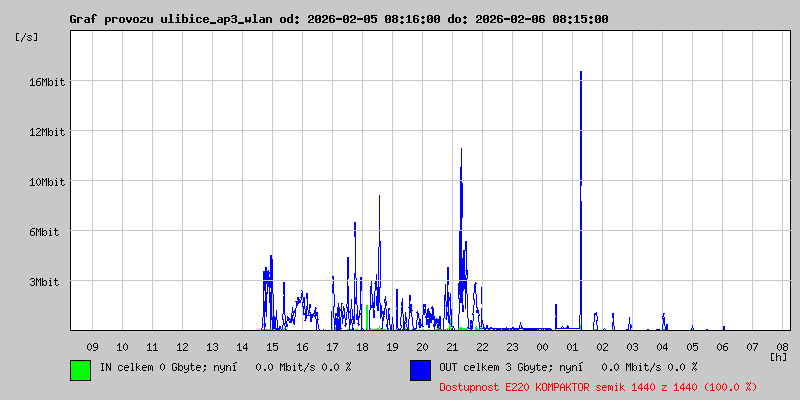Click the blue traffic peak after 21h
Image resolution: width=800 pixels, height=400 pixels.
pyautogui.click(x=461, y=239)
